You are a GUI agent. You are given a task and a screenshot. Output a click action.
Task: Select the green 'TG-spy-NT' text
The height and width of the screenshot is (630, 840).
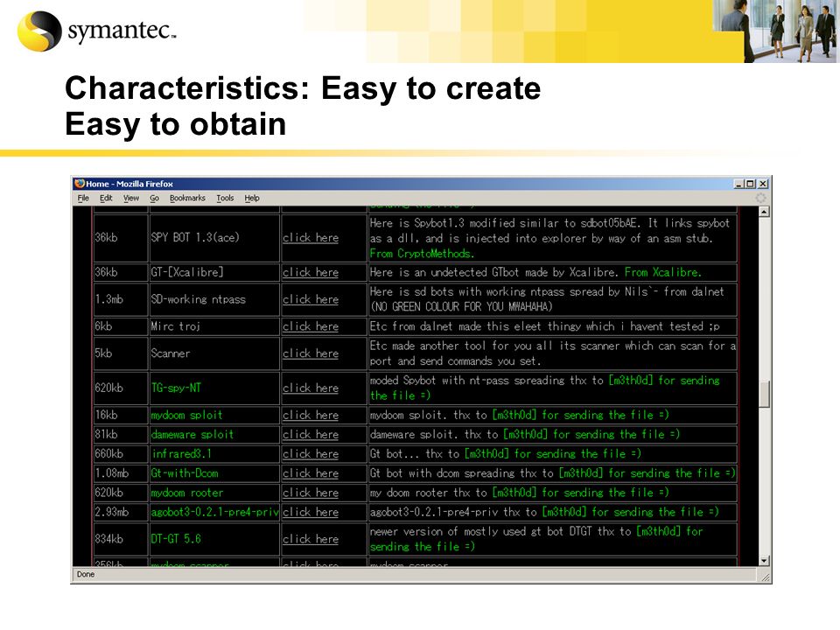(176, 388)
